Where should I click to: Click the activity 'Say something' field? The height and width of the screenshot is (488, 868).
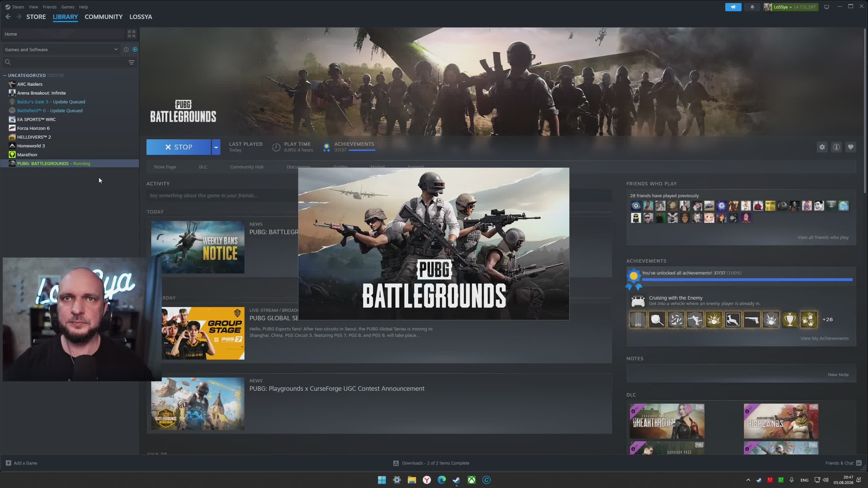(x=379, y=196)
